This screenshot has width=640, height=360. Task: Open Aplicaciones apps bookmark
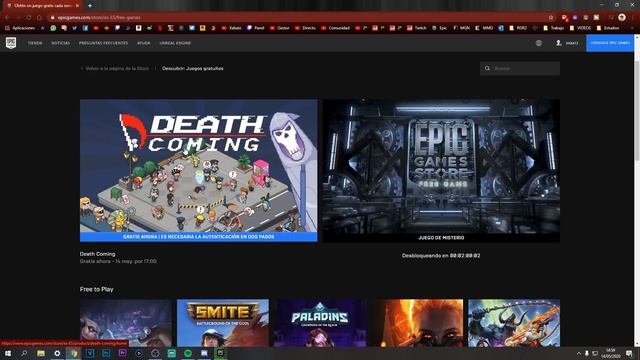pyautogui.click(x=20, y=28)
